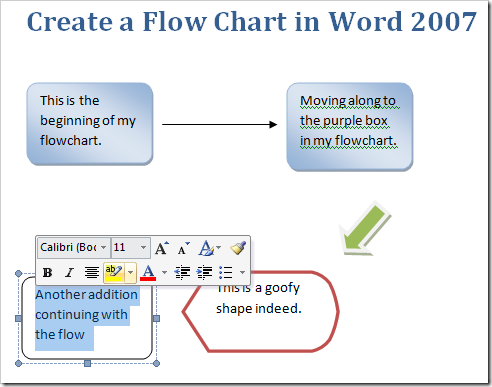Click the left-middle handle of selected box
The height and width of the screenshot is (387, 492).
pos(19,319)
